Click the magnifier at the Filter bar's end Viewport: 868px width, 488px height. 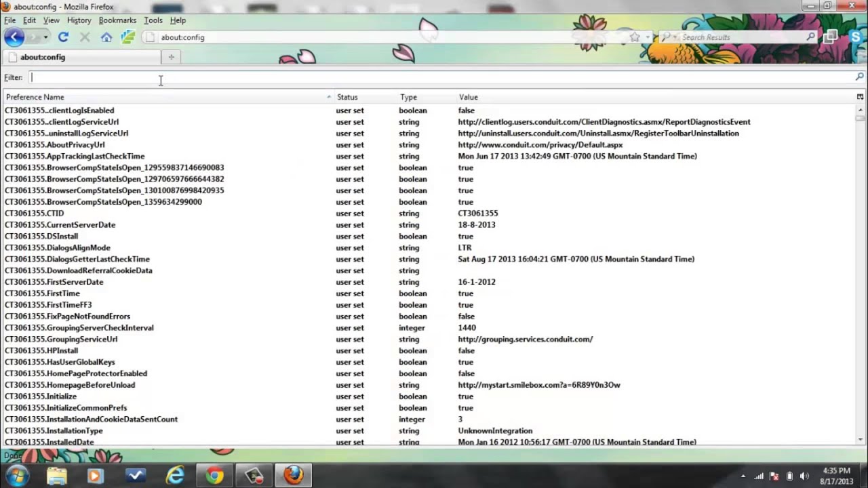click(x=860, y=77)
